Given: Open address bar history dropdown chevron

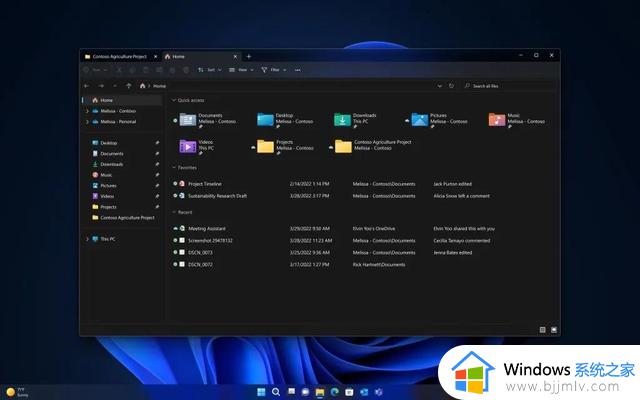Looking at the screenshot, I should pos(440,86).
